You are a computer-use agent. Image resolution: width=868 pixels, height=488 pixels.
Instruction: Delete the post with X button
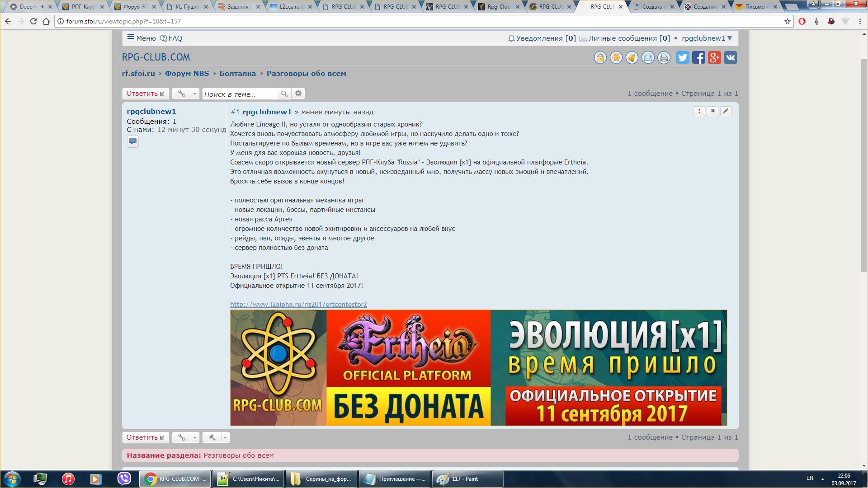tap(712, 111)
